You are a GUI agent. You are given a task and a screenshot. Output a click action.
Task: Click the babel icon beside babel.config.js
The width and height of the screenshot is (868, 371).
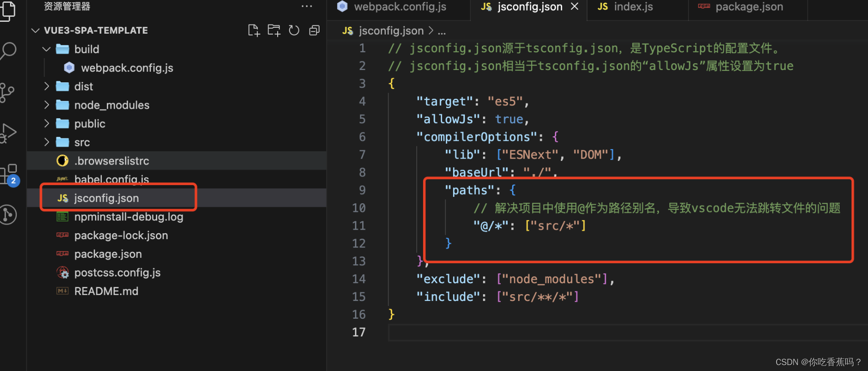coord(62,179)
